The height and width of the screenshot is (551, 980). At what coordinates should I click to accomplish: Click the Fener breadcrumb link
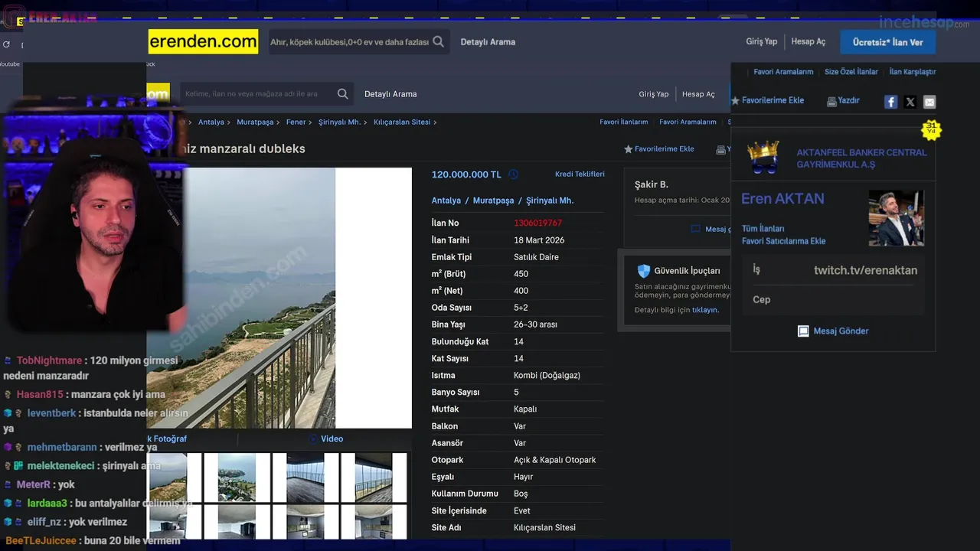pos(296,122)
